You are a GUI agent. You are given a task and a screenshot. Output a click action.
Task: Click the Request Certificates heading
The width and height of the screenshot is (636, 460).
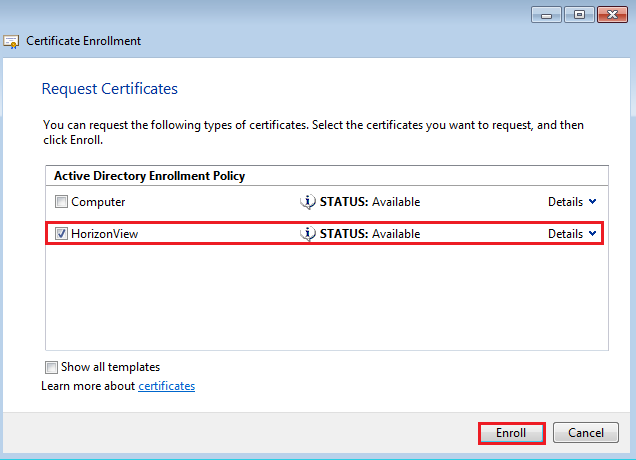point(109,89)
